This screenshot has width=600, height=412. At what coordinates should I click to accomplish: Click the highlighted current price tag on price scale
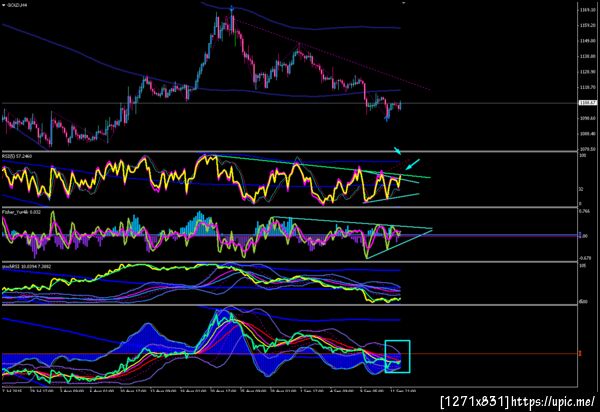pos(588,103)
